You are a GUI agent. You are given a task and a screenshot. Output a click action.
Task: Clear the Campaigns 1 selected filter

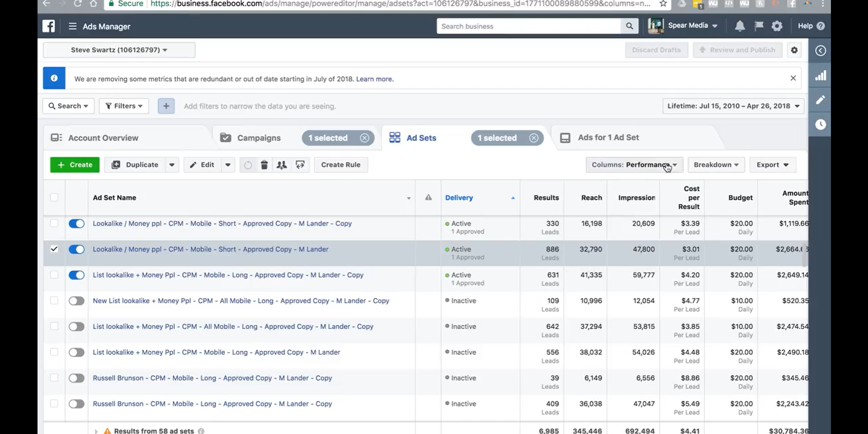[x=364, y=138]
